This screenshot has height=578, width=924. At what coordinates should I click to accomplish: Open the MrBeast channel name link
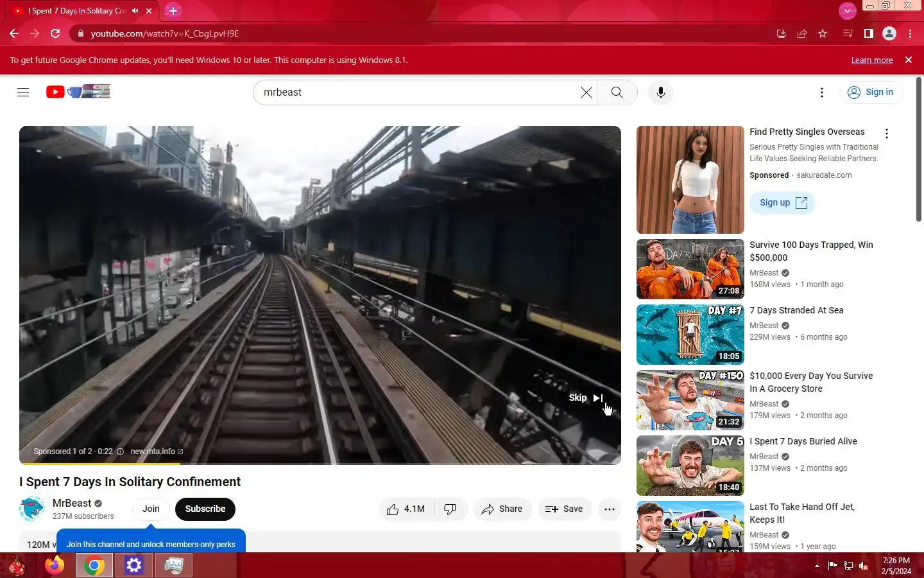coord(72,504)
